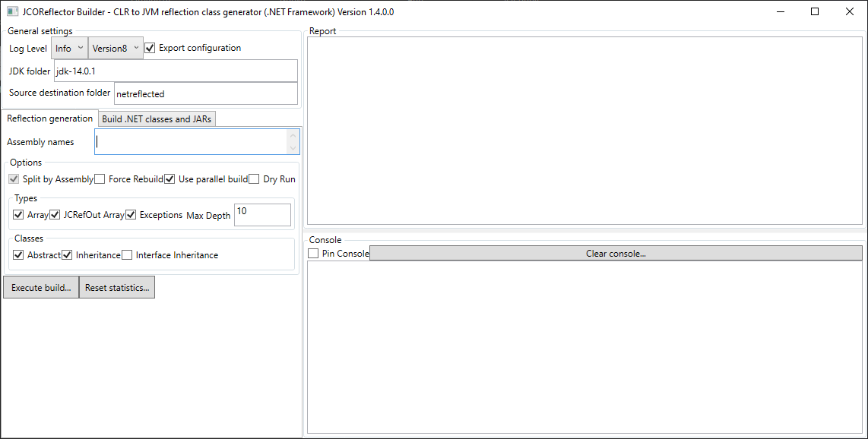Toggle the Array types checkbox
This screenshot has width=868, height=439.
[x=18, y=214]
